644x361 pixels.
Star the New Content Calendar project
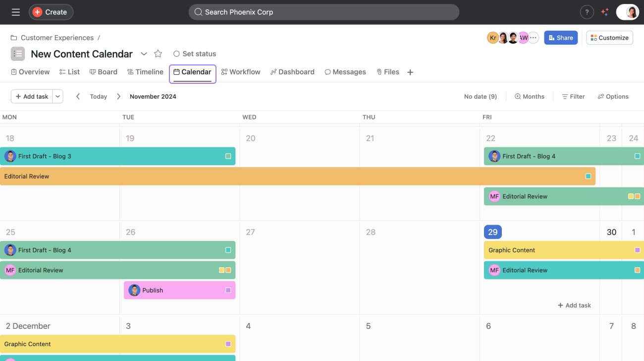pyautogui.click(x=158, y=54)
